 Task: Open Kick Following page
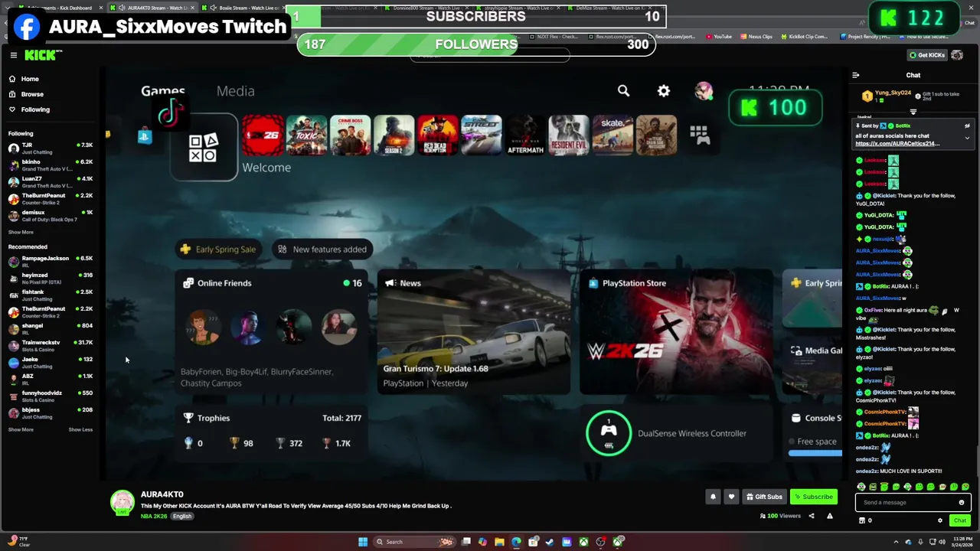point(34,109)
